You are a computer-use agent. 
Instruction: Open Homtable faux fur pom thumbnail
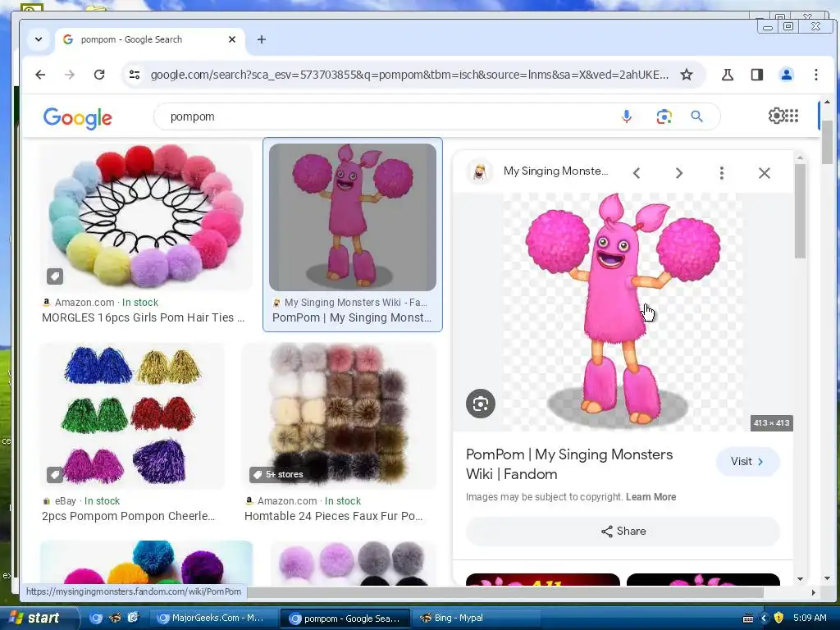click(x=340, y=416)
